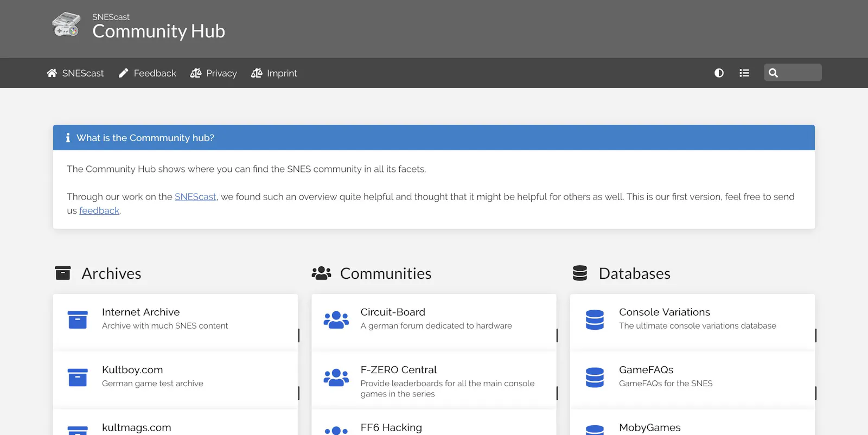Screen dimensions: 868x435
Task: Click 'The ultimate console variations database' text
Action: click(x=698, y=325)
